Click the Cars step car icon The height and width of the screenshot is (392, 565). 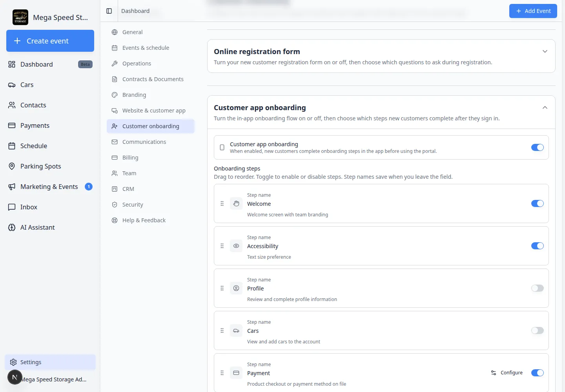[236, 330]
